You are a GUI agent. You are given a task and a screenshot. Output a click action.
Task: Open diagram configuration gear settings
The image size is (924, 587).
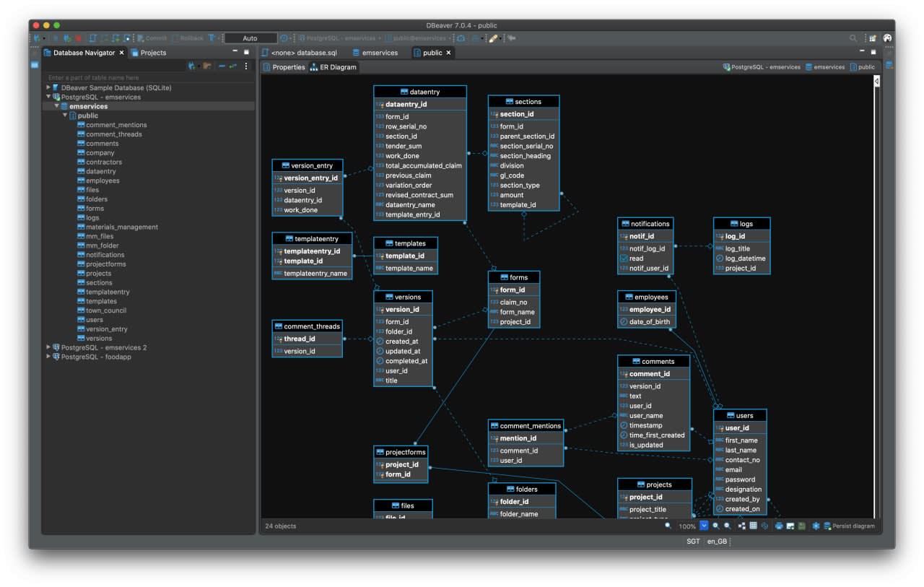(x=816, y=526)
